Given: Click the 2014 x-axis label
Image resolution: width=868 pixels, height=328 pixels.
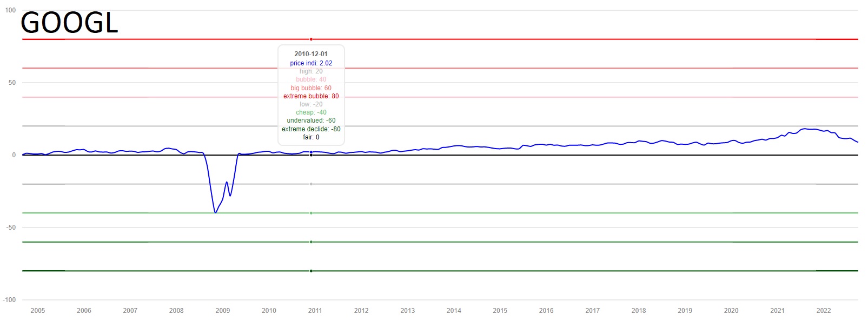Looking at the screenshot, I should click(x=454, y=311).
